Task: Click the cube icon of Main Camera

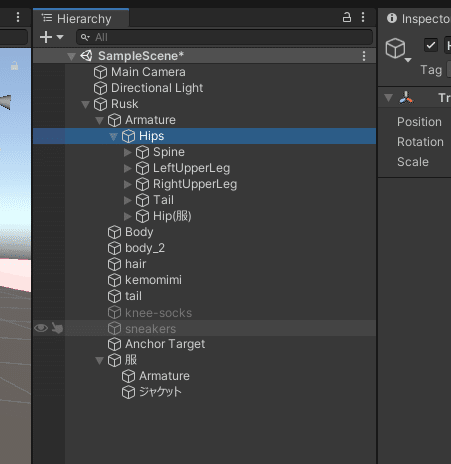Action: pyautogui.click(x=100, y=72)
